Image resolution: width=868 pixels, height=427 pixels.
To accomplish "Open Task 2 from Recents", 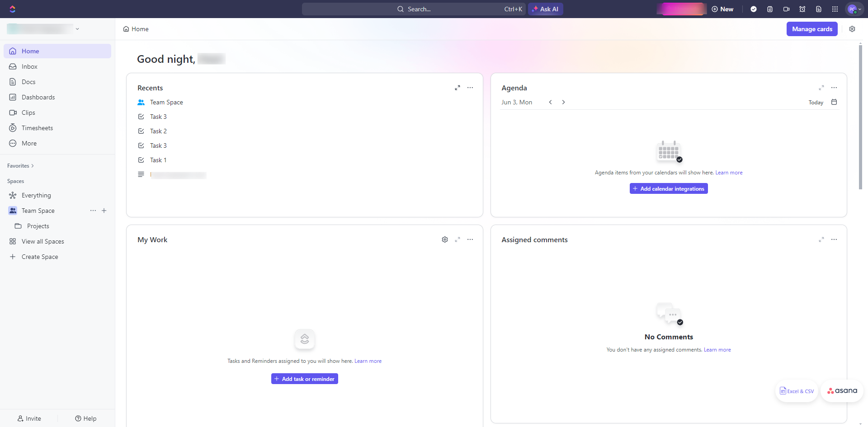I will [158, 131].
